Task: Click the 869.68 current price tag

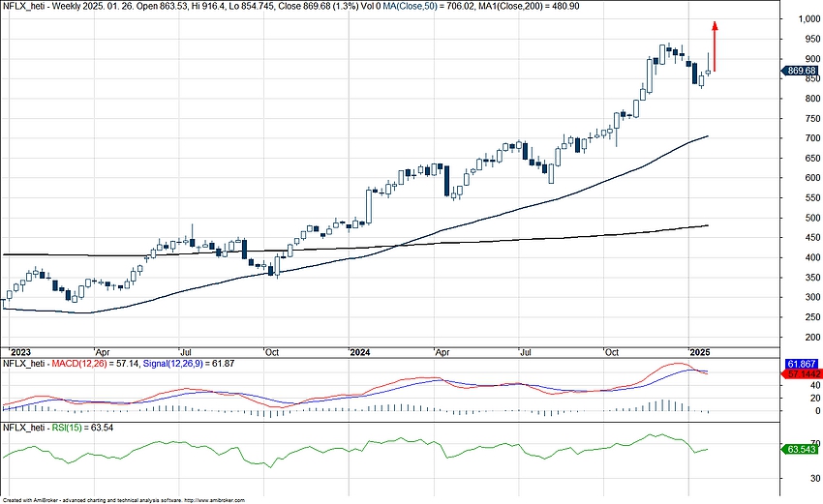Action: point(800,71)
